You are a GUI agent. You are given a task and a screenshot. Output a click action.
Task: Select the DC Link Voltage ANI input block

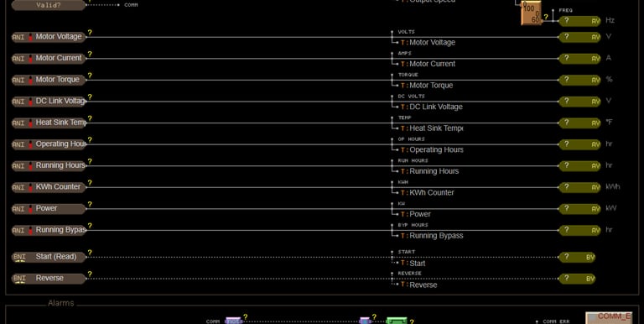tap(49, 102)
